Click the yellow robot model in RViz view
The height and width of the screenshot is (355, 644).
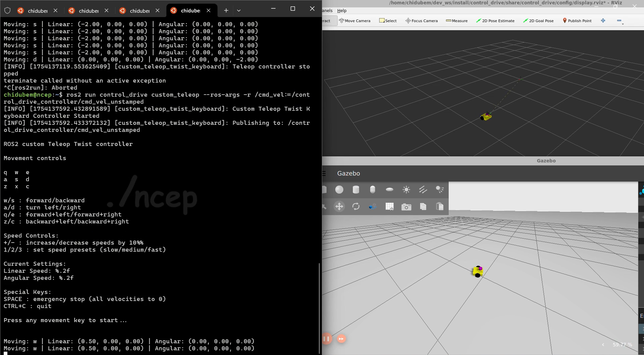point(486,116)
